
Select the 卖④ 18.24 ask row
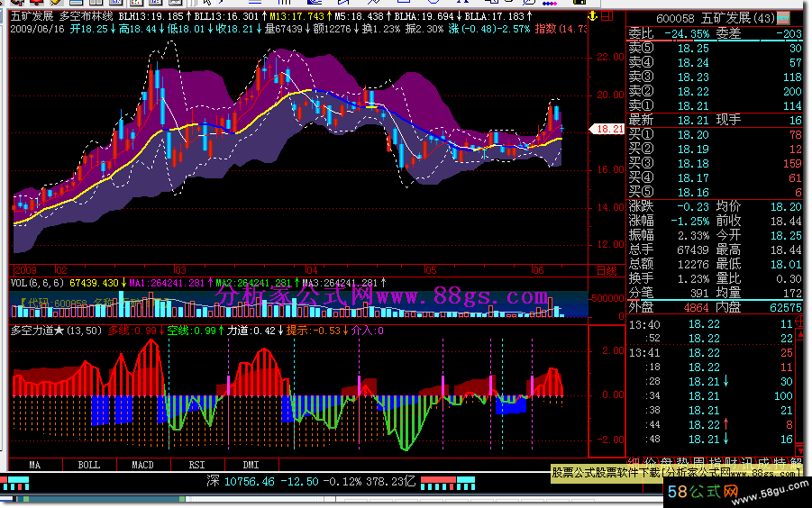715,62
